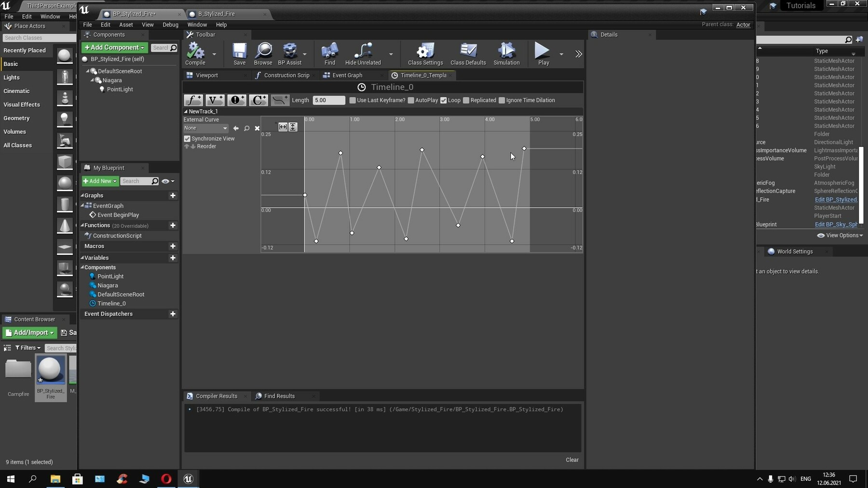The image size is (868, 488).
Task: Move NewTrack_1 up with Reorder arrow
Action: coord(187,146)
